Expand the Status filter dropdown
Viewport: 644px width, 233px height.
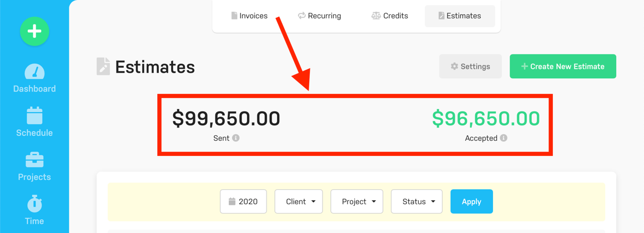pyautogui.click(x=416, y=201)
